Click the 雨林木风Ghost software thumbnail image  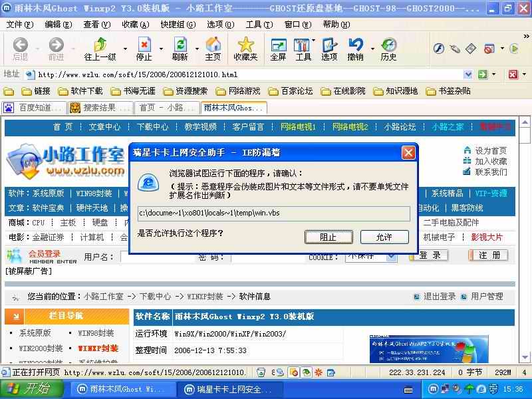[429, 348]
